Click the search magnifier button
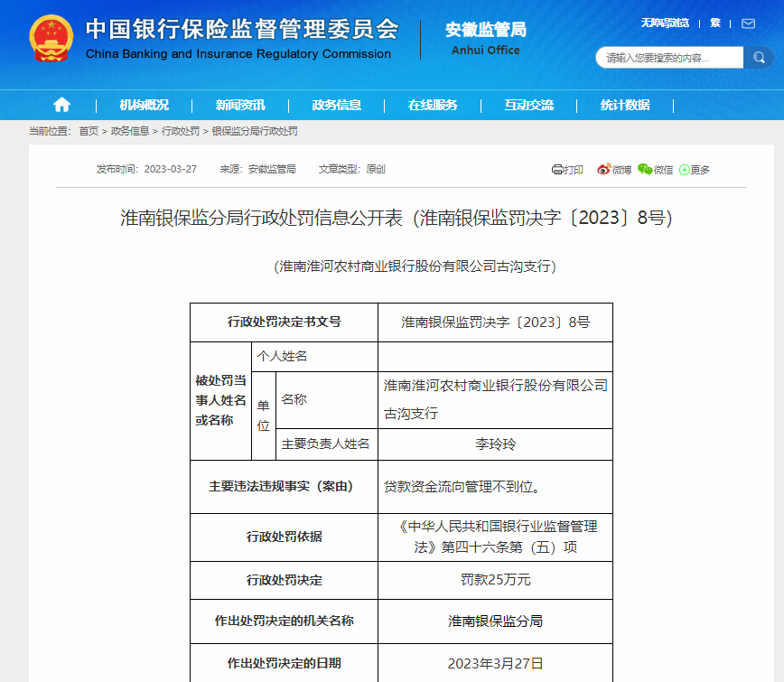 759,58
